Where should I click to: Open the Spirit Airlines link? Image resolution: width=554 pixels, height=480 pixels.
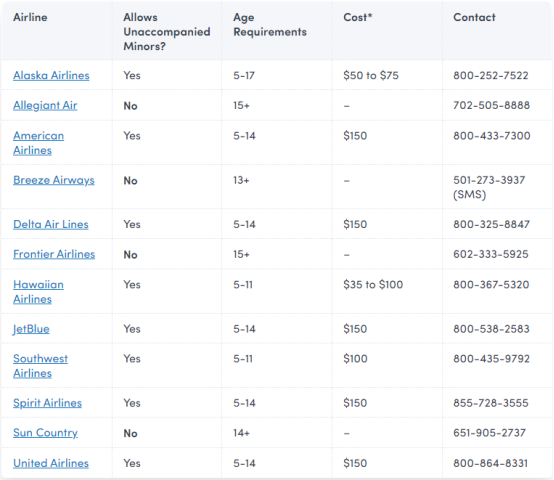[x=47, y=403]
